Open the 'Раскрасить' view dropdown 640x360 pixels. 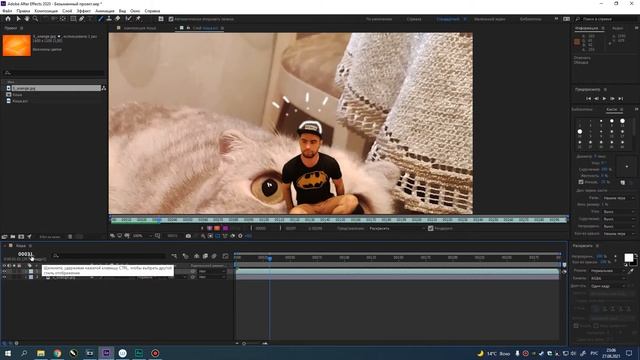click(x=397, y=228)
